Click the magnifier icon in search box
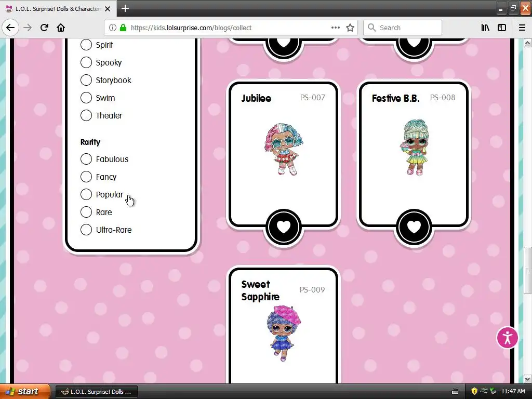Viewport: 532px width, 399px height. point(372,28)
